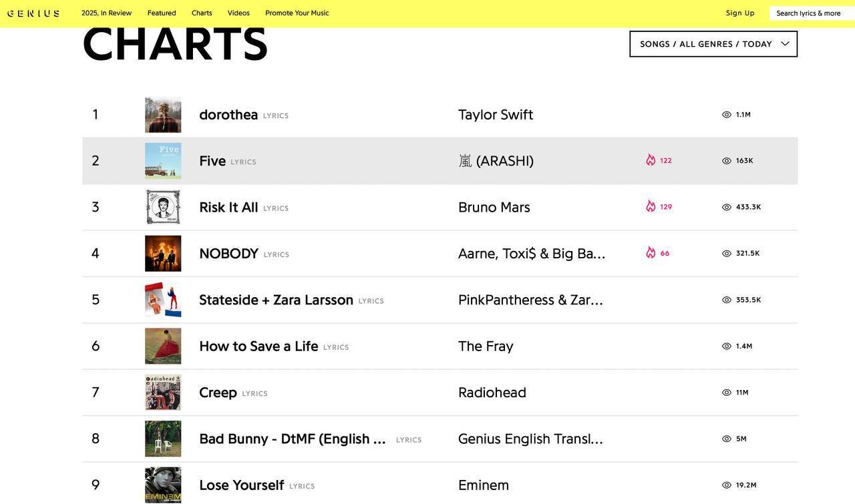
Task: Open the Charts menu item
Action: coord(202,13)
